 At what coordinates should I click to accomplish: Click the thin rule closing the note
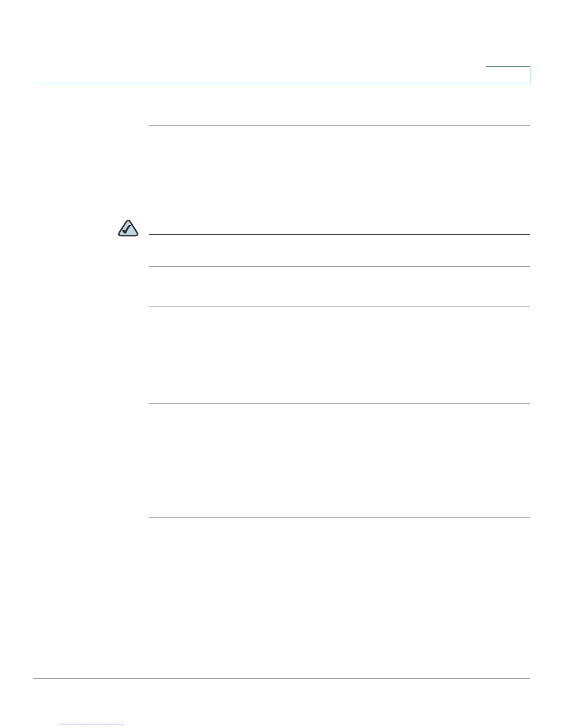pyautogui.click(x=339, y=266)
